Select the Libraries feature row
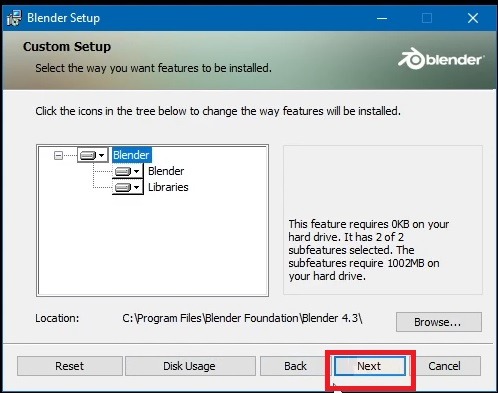Screen dimensions: 498x393 (168, 187)
